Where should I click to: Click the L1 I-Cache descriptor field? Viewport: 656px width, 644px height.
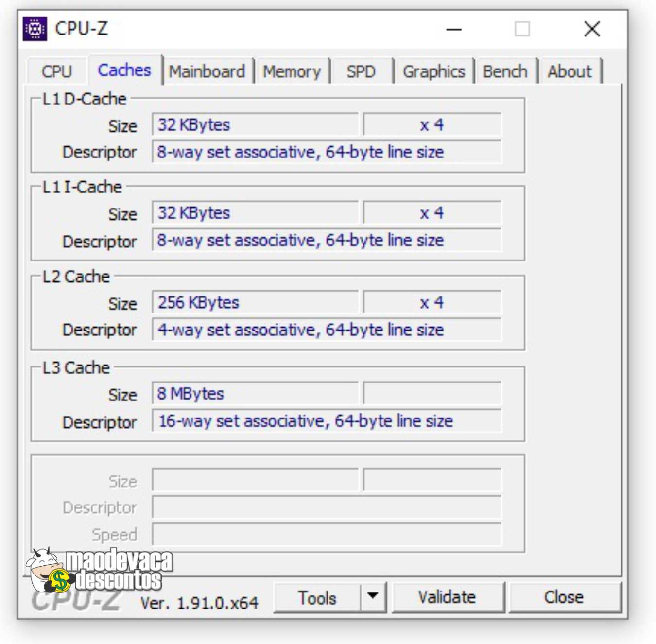327,241
